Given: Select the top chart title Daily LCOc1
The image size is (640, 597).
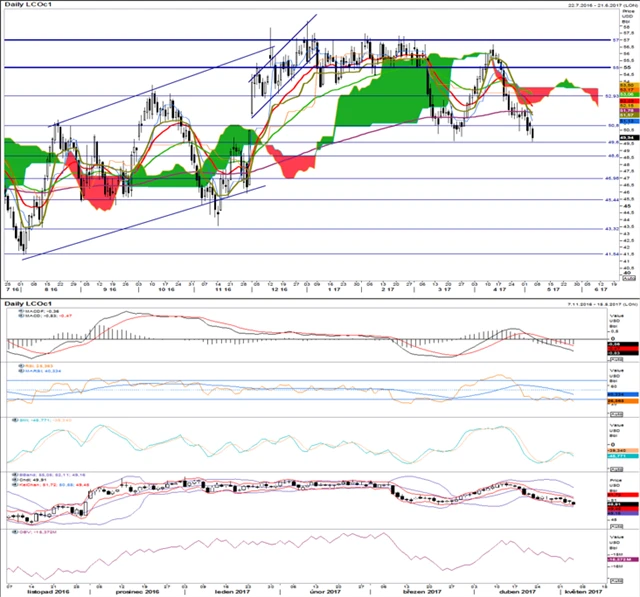Looking at the screenshot, I should point(25,6).
